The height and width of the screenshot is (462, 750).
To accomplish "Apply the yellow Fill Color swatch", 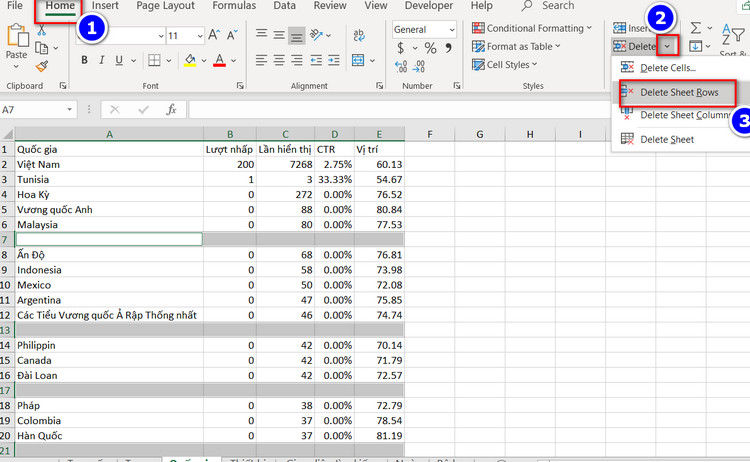I will [x=190, y=61].
